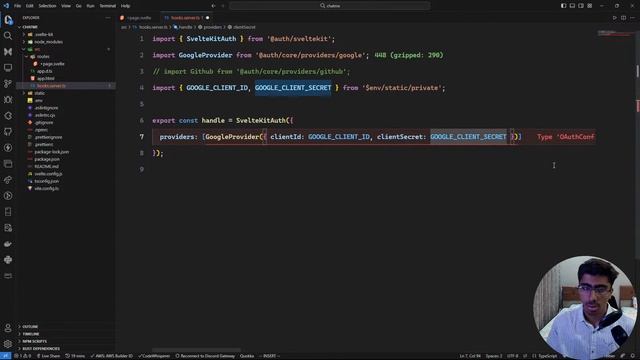This screenshot has height=360, width=640.
Task: Open Explorer panel More Actions ellipsis
Action: (108, 18)
